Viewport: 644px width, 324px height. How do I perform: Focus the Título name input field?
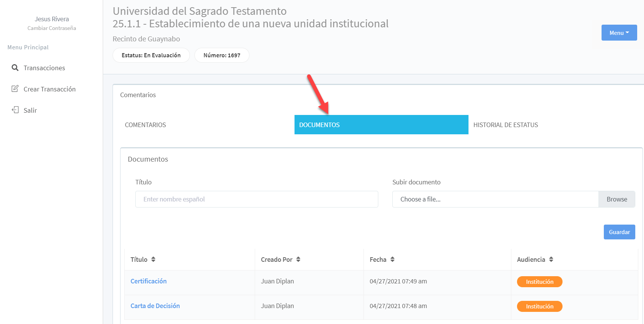point(257,199)
